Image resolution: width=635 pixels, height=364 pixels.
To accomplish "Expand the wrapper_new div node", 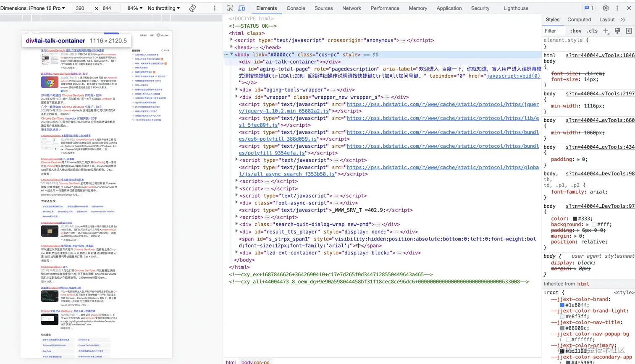I will pyautogui.click(x=236, y=97).
